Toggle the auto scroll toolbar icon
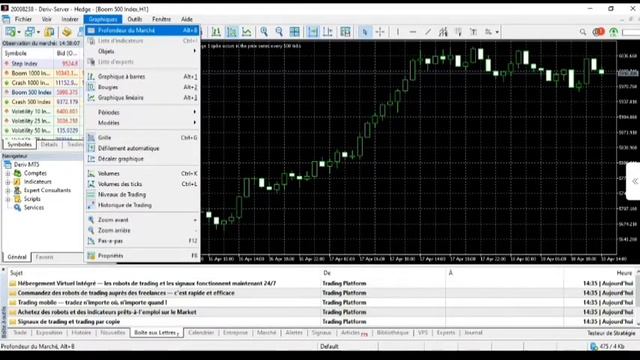The width and height of the screenshot is (640, 360). point(313,32)
